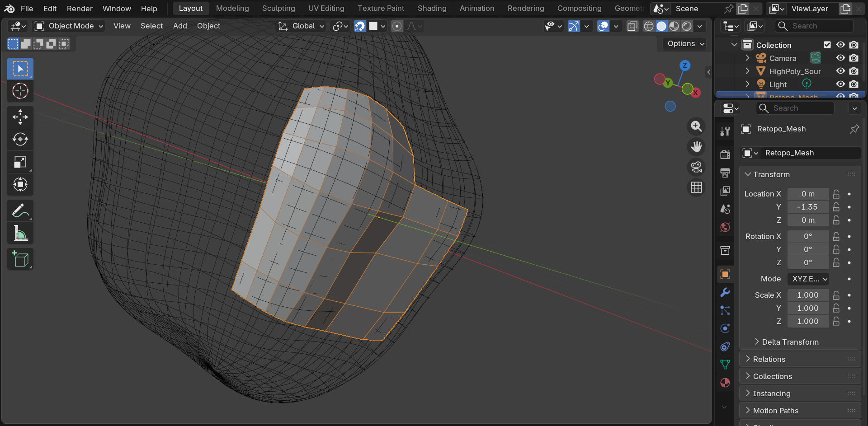
Task: Open the Object Data mesh tab
Action: 725,365
